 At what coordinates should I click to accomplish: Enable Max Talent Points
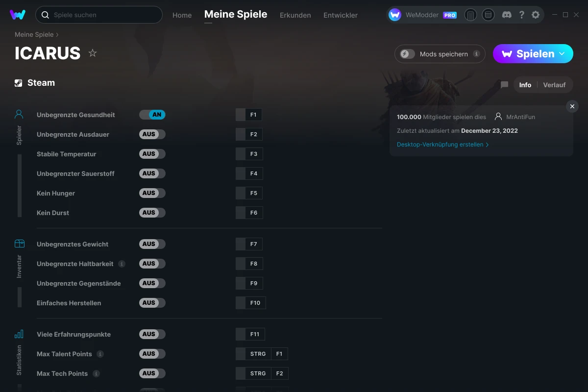(x=152, y=354)
